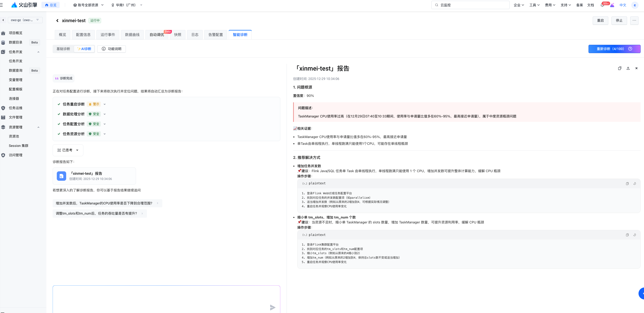Open the hamburger menu icon
The width and height of the screenshot is (644, 313).
point(2,5)
